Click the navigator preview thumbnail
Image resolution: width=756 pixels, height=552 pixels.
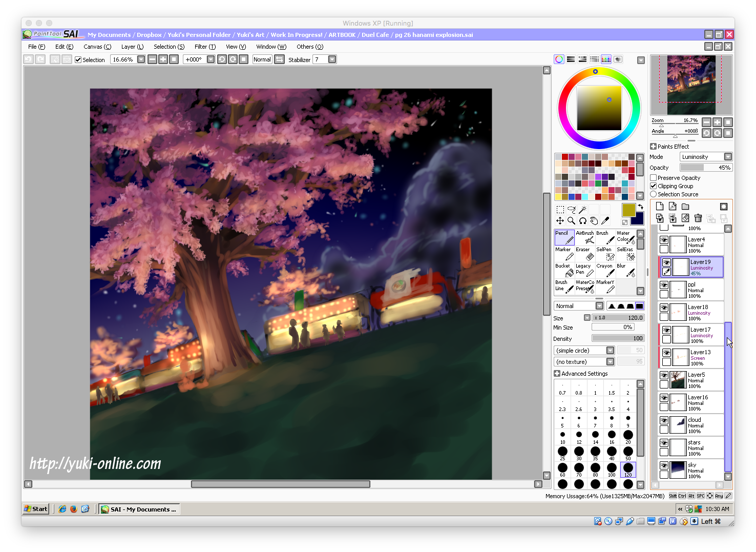[691, 85]
